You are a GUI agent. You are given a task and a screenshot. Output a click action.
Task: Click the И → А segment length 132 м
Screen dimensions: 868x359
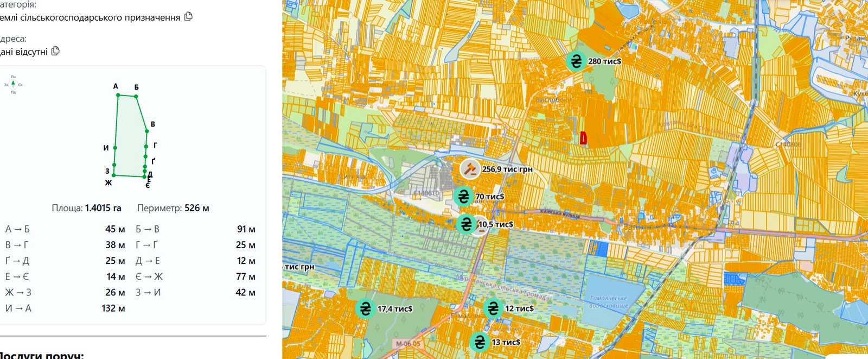[x=113, y=308]
